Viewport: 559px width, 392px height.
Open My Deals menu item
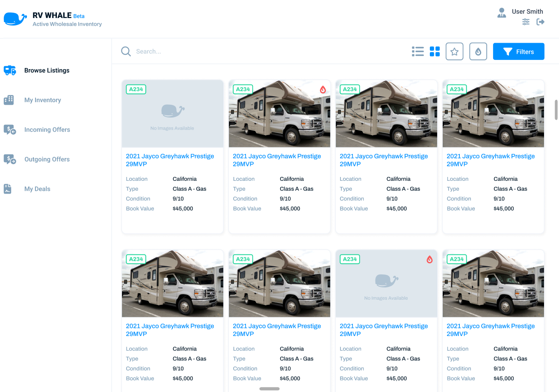(37, 189)
